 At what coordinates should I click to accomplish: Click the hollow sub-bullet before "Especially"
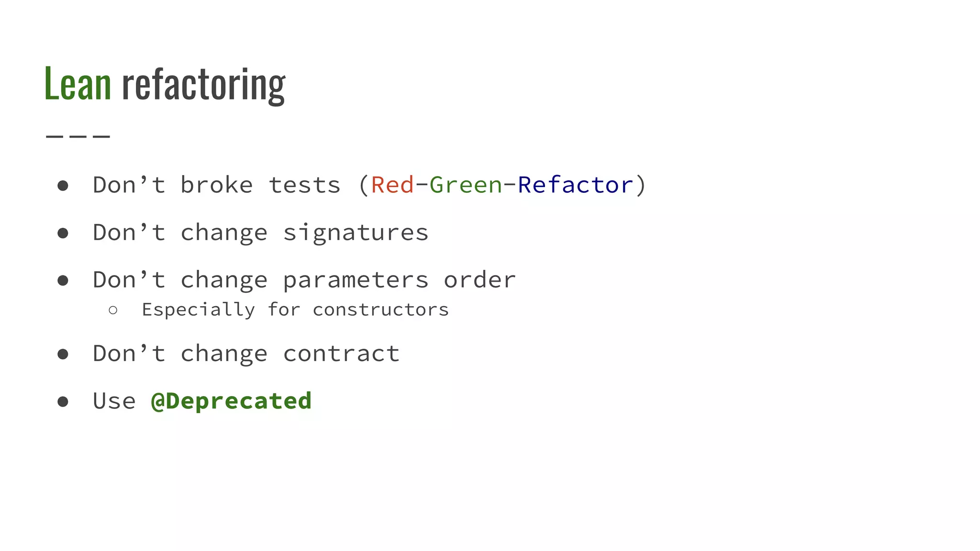[113, 310]
